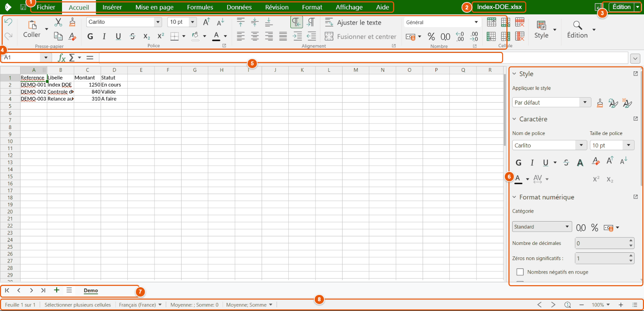Click the formula input field
This screenshot has width=644, height=311.
click(x=363, y=58)
